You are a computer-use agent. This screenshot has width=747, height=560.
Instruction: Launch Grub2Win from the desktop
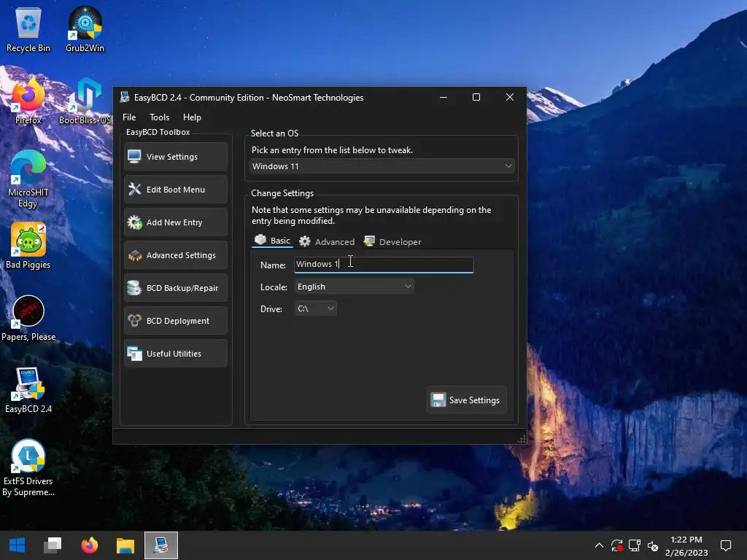click(x=85, y=30)
